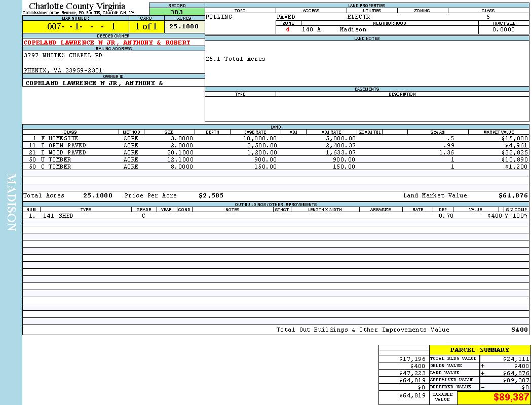The width and height of the screenshot is (532, 405).
Task: Click the red zone number 4
Action: pos(288,29)
